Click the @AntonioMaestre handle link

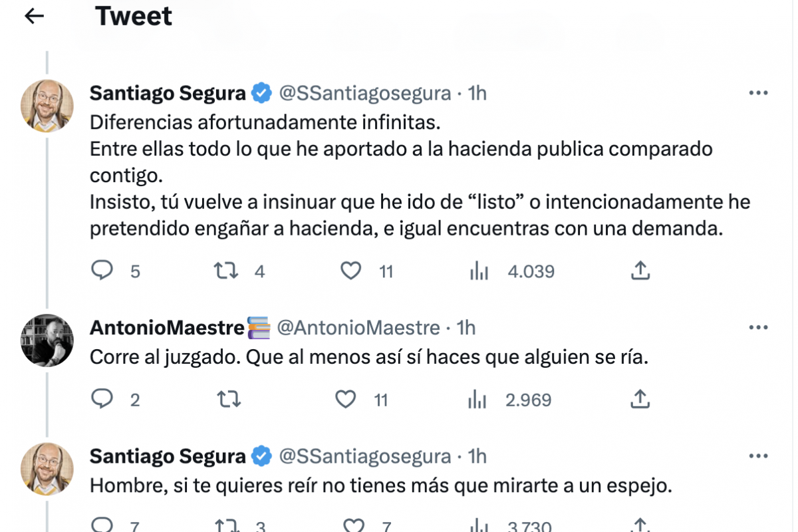pos(358,327)
